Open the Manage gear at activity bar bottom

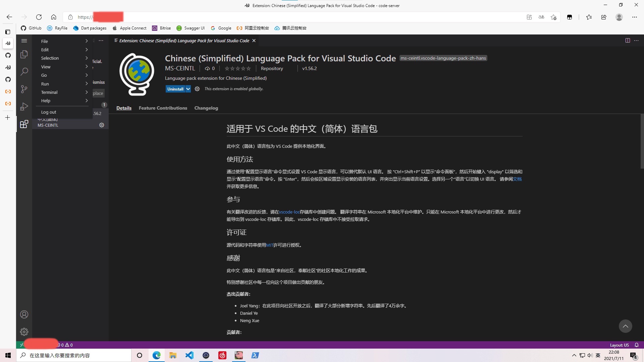24,332
